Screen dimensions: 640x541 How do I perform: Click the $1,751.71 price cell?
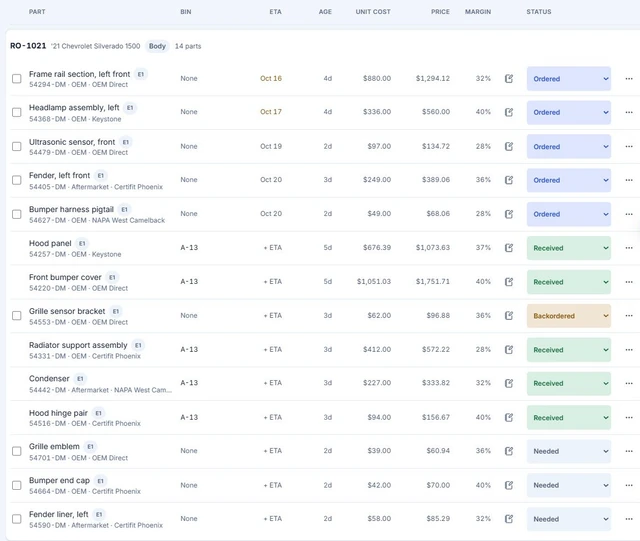pyautogui.click(x=433, y=282)
